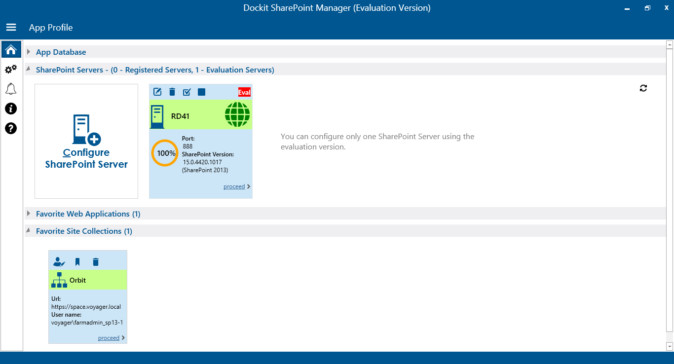
Task: Click the edit icon on RD41 card
Action: pos(157,92)
